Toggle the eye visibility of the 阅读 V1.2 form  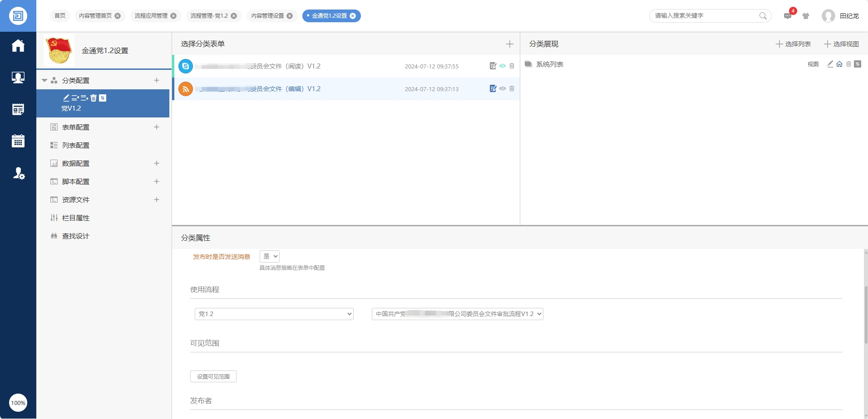[x=503, y=66]
